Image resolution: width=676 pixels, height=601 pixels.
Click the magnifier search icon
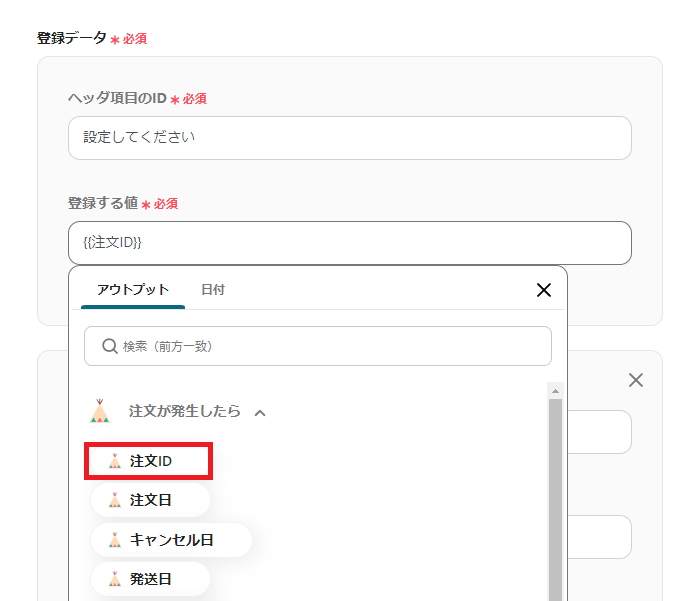[x=110, y=346]
